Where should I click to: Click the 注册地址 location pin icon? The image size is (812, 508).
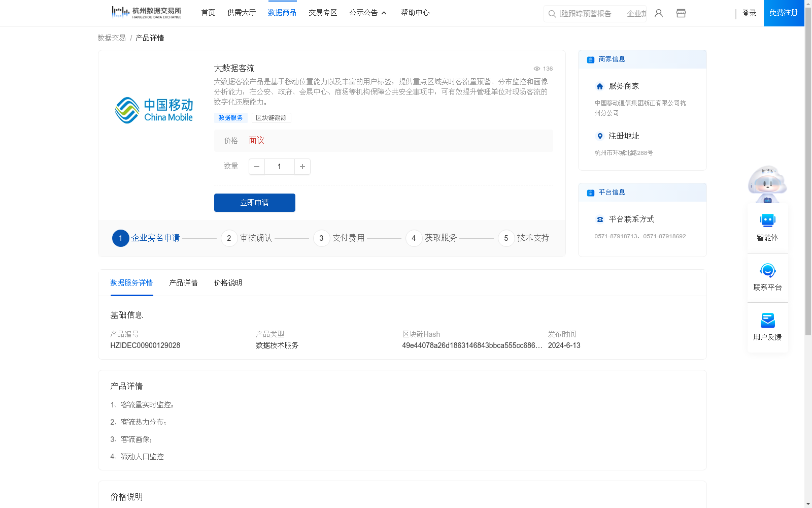(600, 136)
